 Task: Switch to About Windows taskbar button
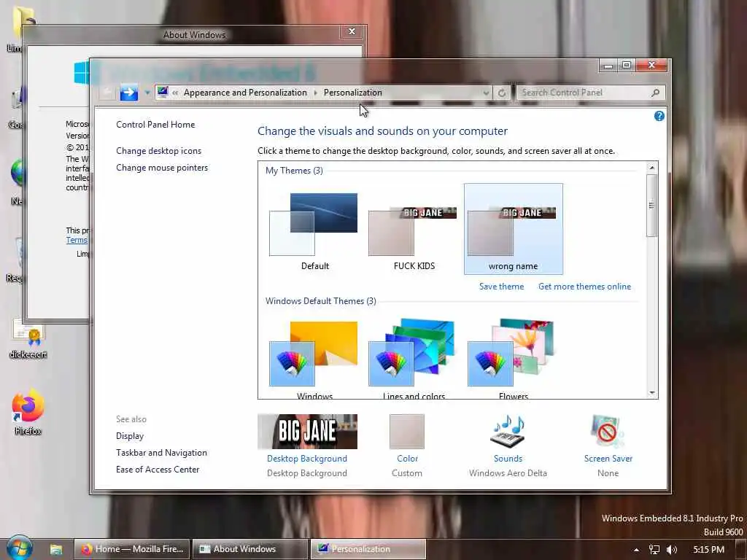pos(249,549)
